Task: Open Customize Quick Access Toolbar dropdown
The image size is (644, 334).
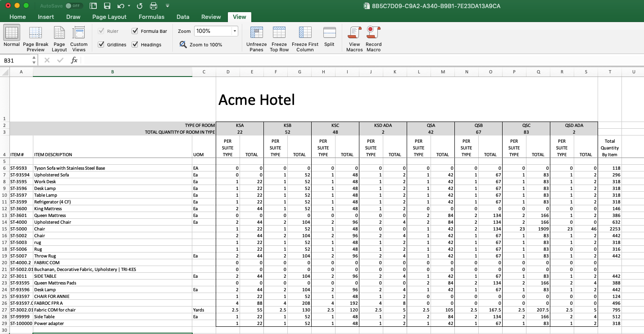Action: pos(168,6)
